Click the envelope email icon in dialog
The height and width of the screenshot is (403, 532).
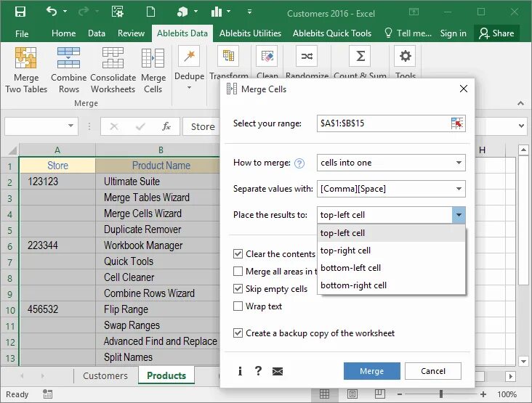(x=278, y=372)
